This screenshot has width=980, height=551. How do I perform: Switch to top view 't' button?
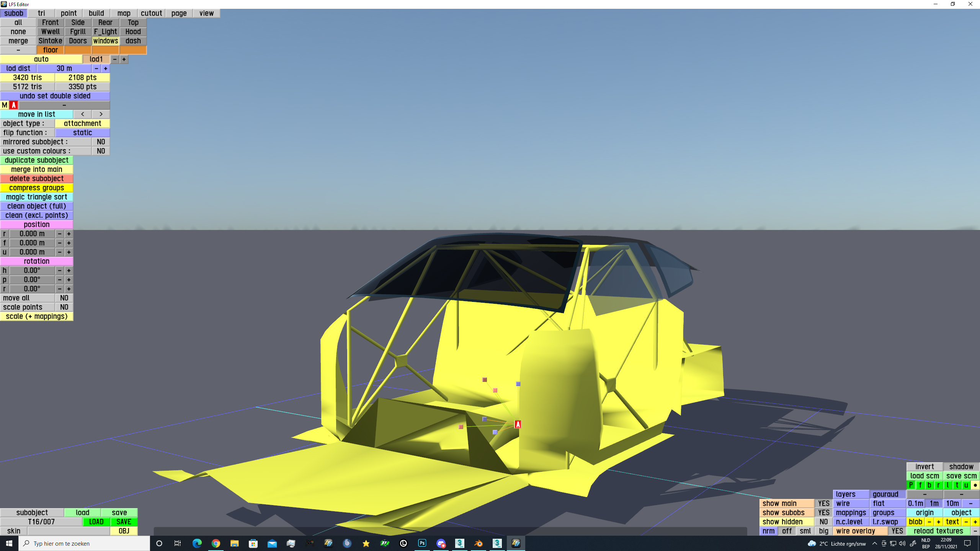click(x=957, y=485)
